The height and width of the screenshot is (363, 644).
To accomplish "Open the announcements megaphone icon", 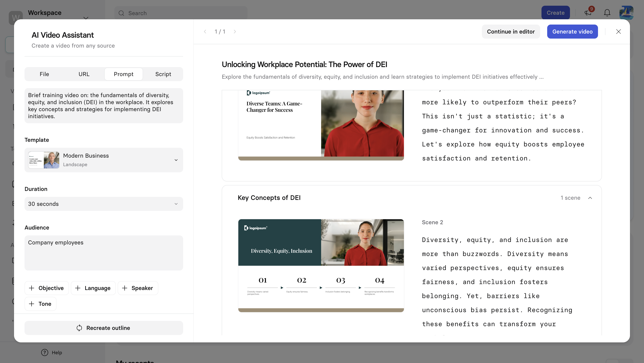I will coord(588,13).
